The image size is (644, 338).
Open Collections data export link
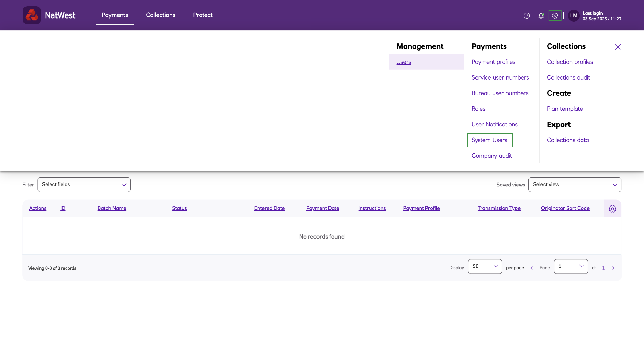[567, 140]
